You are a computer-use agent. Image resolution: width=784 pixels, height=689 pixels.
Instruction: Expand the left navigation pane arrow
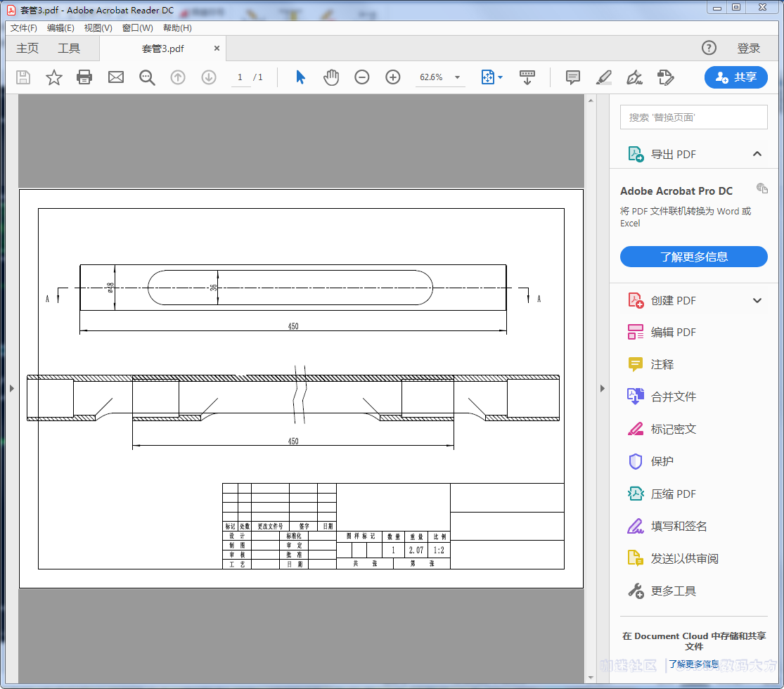[12, 389]
